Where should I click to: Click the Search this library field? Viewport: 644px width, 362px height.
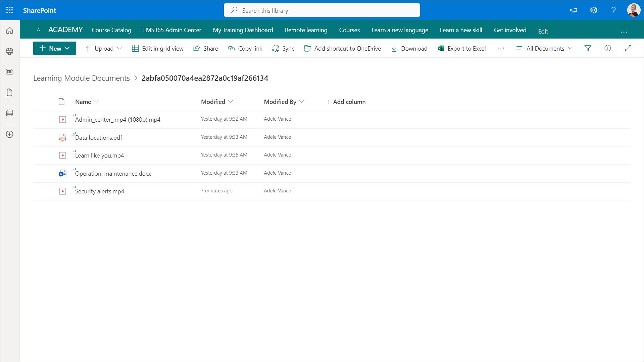[322, 10]
